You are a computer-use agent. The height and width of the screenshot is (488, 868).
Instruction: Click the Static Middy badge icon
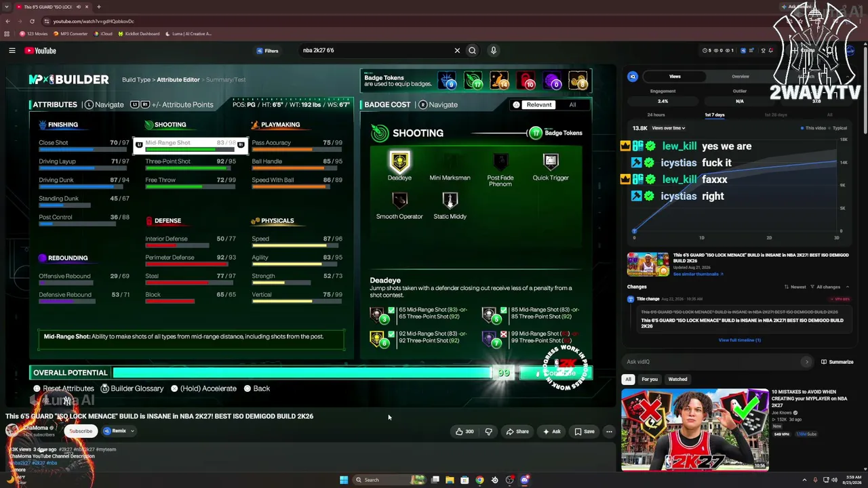coord(450,201)
